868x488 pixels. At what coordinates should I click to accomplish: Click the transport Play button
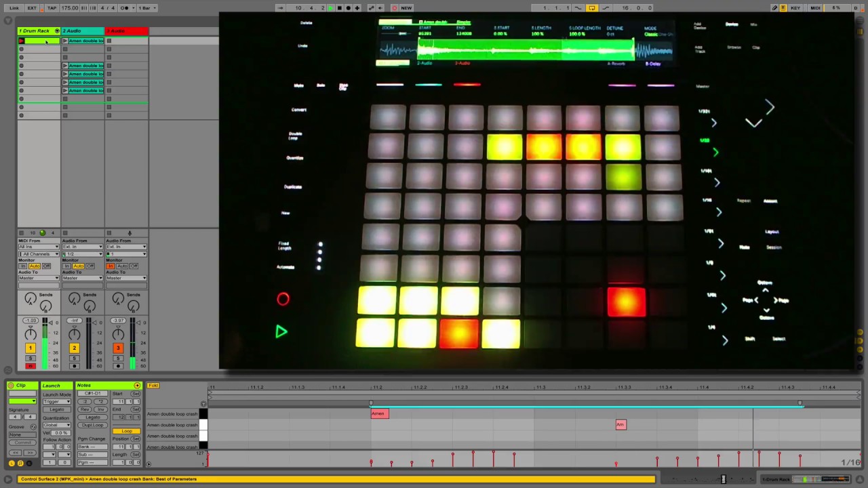330,8
